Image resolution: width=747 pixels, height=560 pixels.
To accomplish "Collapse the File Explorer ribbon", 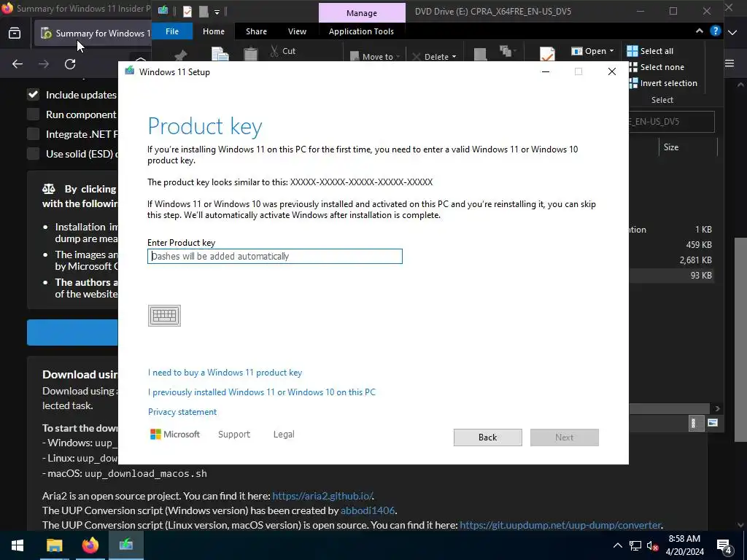I will (x=699, y=31).
